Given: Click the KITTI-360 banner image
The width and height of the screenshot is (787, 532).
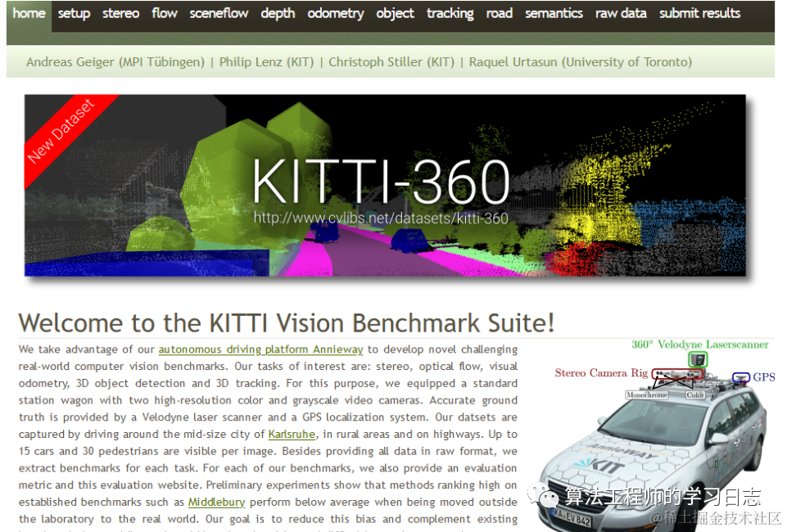Looking at the screenshot, I should coord(385,185).
